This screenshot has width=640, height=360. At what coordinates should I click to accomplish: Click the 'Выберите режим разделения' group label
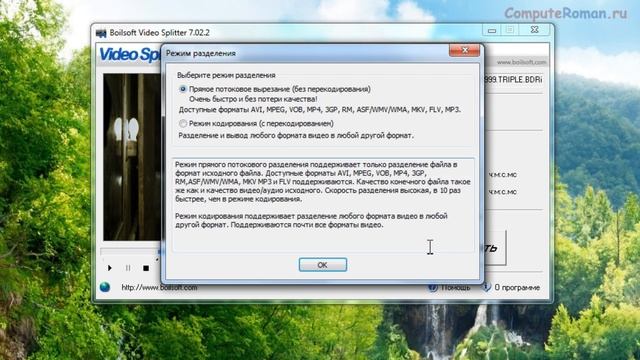tap(226, 75)
